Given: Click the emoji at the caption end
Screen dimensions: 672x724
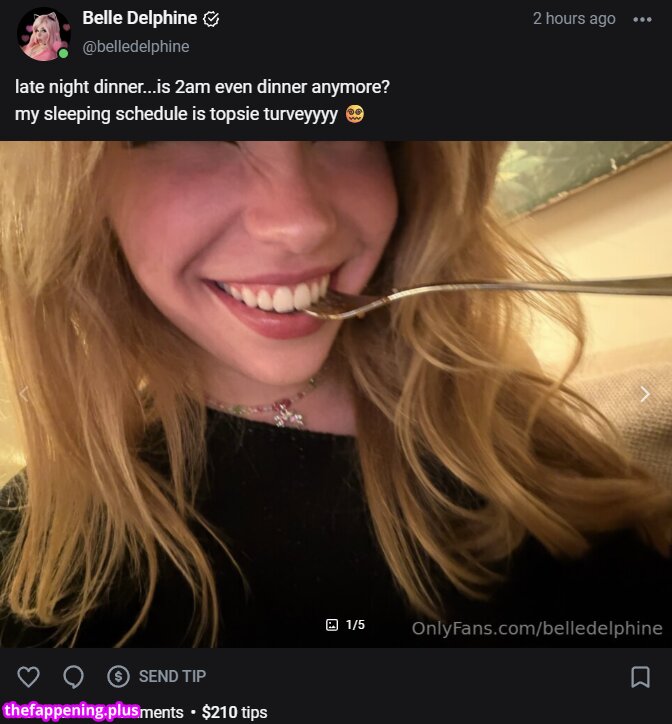Looking at the screenshot, I should click(355, 113).
